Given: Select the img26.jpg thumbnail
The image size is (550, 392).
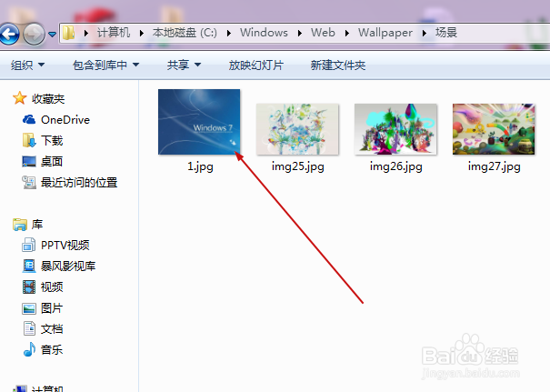Looking at the screenshot, I should [x=395, y=129].
